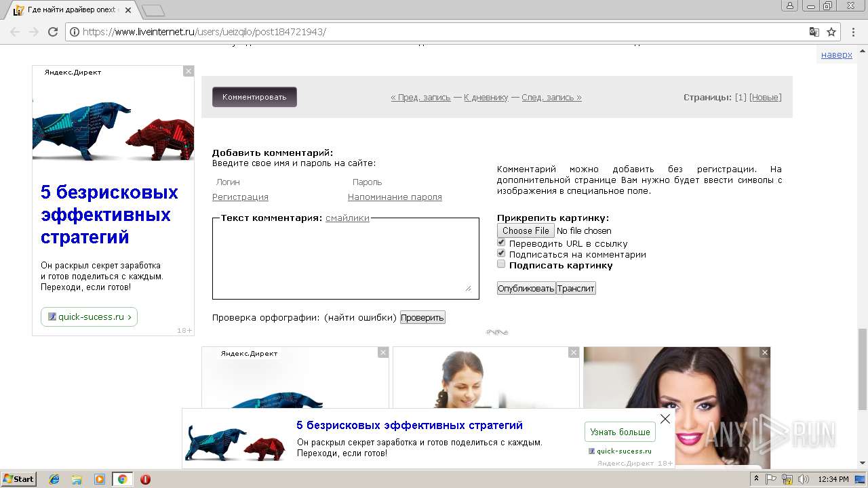Close the left Yandex Direct sidebar ad
This screenshot has height=488, width=868.
(x=189, y=71)
